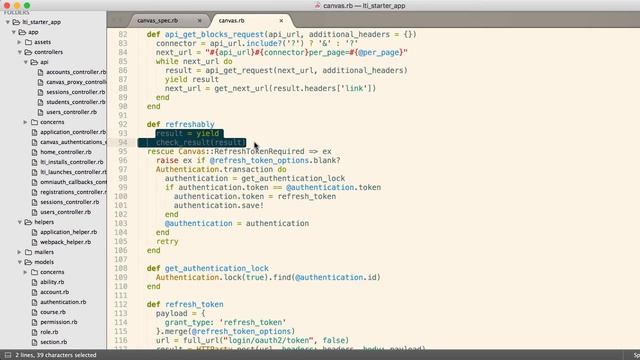Click 'def refresh_token' method definition
The width and height of the screenshot is (640, 360).
coord(185,304)
